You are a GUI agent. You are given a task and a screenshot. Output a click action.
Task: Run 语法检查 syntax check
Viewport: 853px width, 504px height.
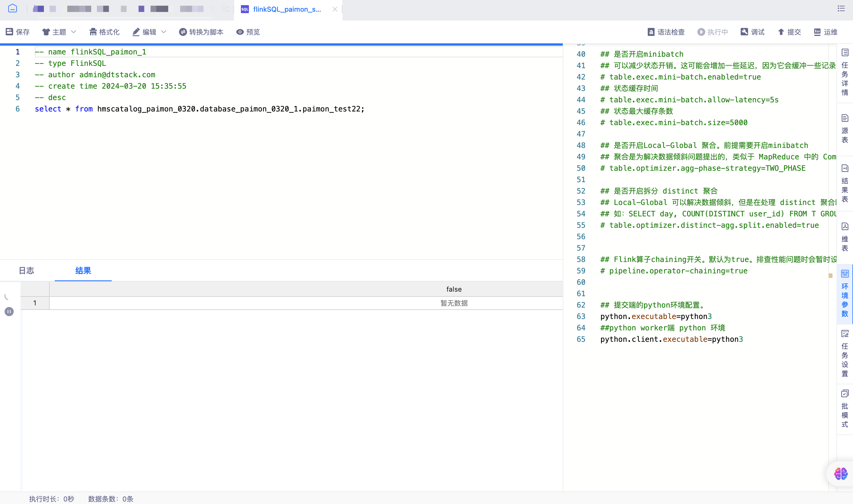[x=666, y=32]
